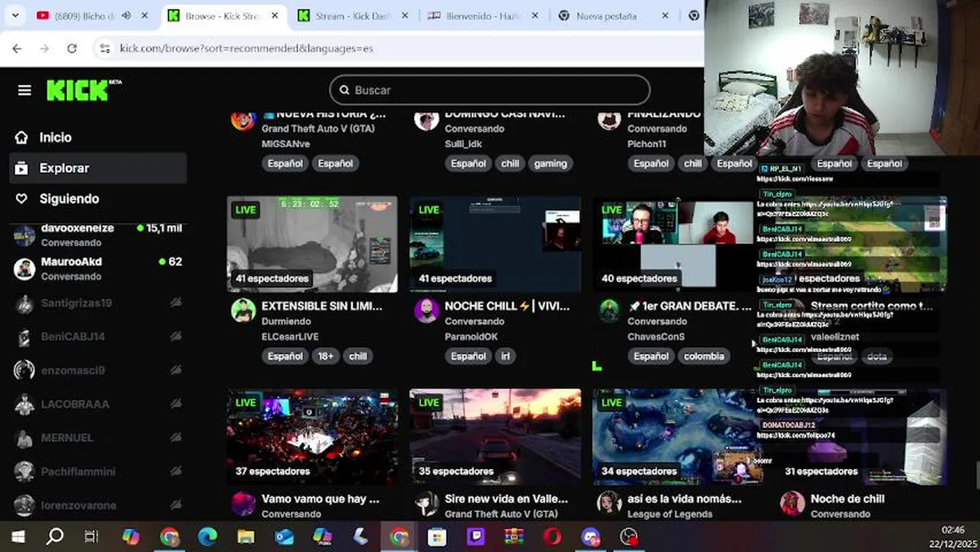Open Windows Start menu
Screen dimensions: 980x552
(x=18, y=537)
